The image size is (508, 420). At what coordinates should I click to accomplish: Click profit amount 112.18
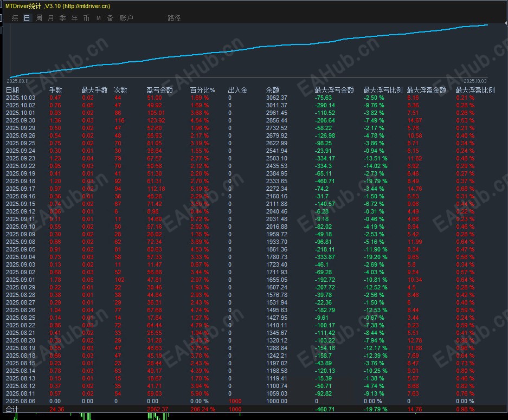point(156,189)
